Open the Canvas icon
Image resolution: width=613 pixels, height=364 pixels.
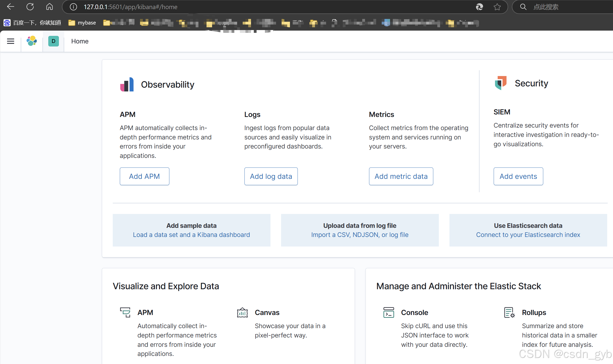pos(242,312)
